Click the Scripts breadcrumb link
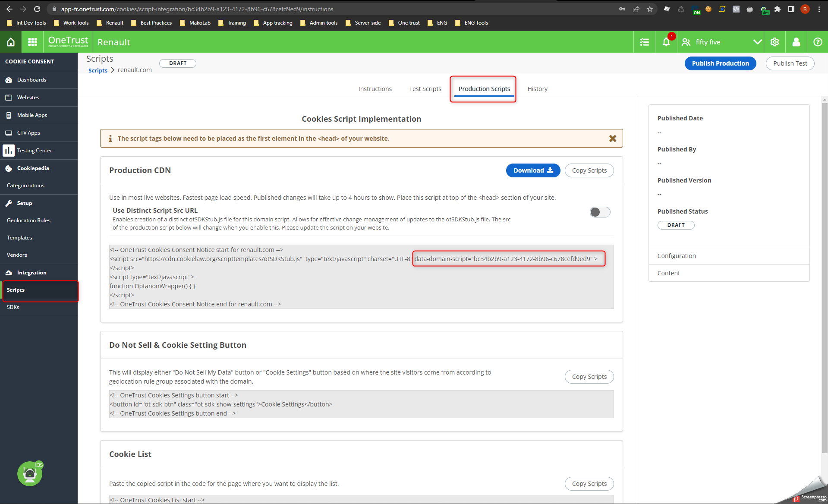The image size is (828, 504). (x=98, y=70)
